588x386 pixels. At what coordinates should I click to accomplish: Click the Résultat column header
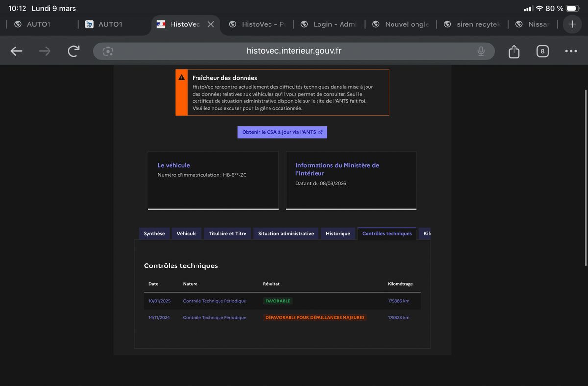271,284
